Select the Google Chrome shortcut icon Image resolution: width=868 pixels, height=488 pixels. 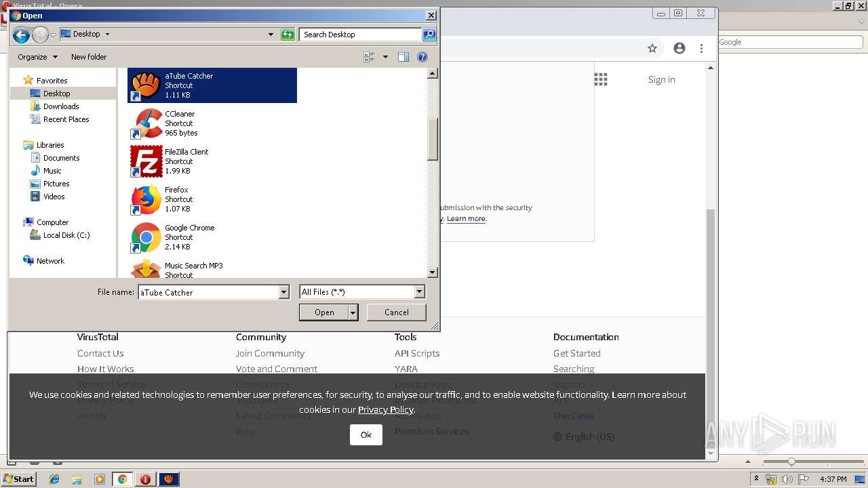tap(146, 237)
